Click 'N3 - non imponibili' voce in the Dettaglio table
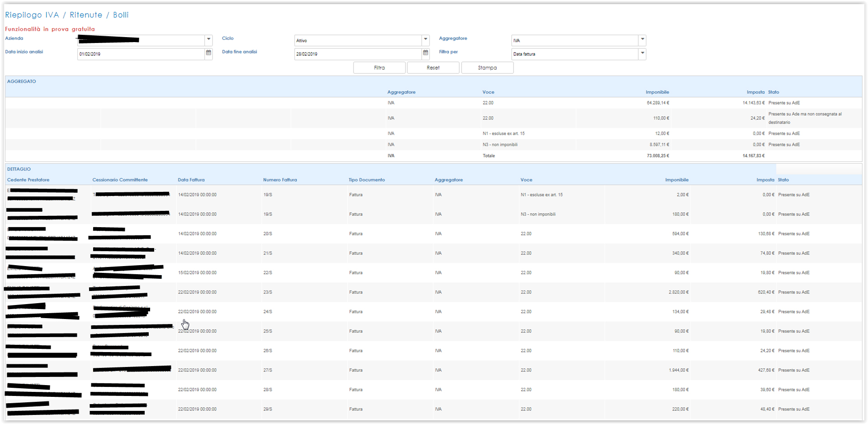The width and height of the screenshot is (868, 424). pos(538,214)
